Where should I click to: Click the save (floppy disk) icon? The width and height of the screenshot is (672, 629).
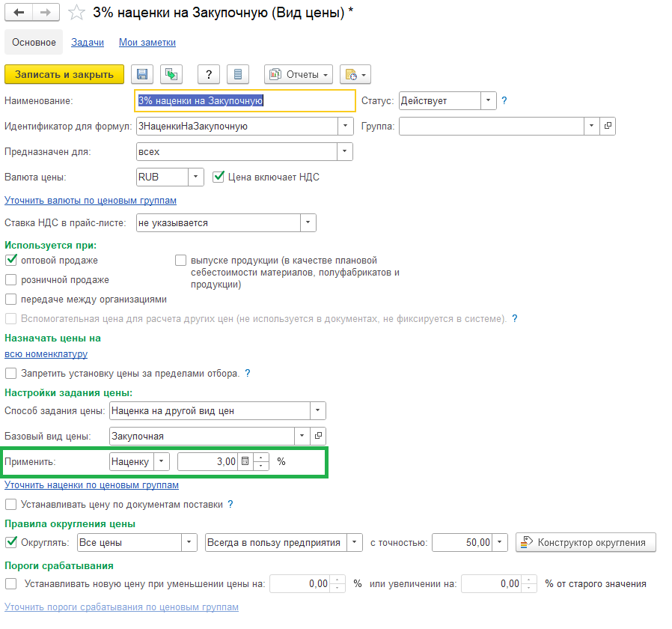click(142, 75)
